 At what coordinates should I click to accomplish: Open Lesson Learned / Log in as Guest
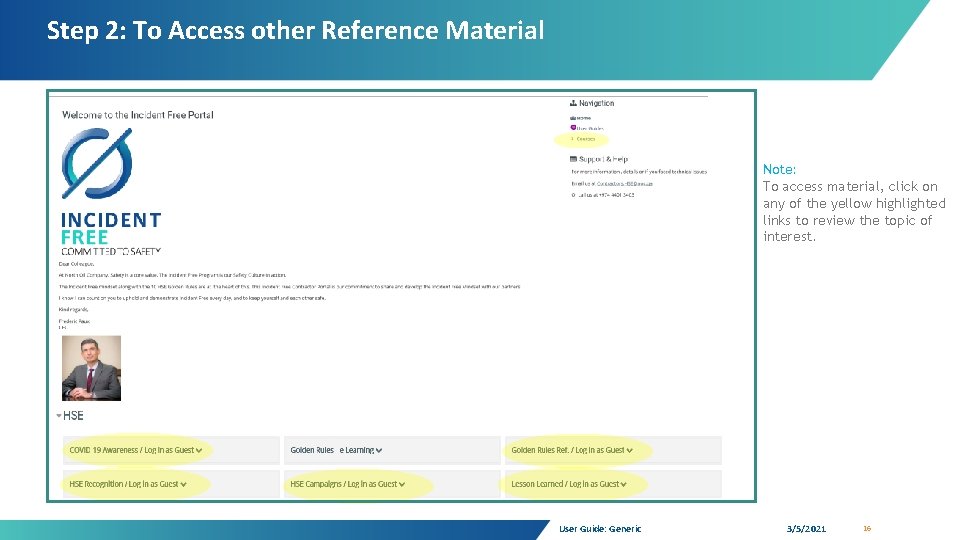pyautogui.click(x=564, y=484)
